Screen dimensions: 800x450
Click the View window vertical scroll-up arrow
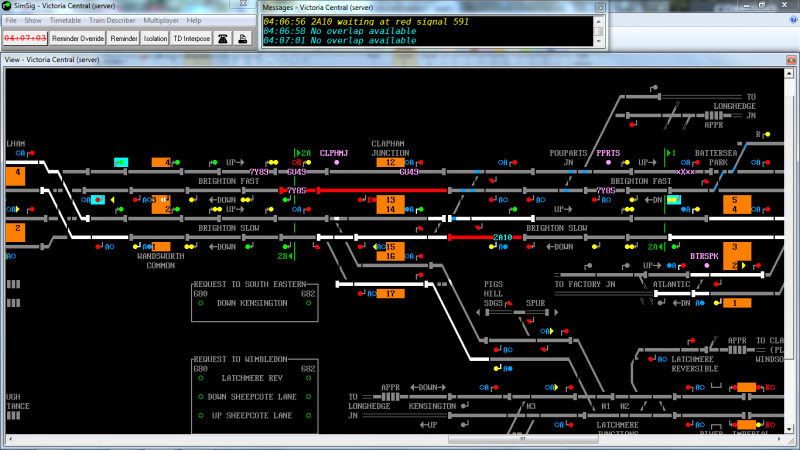(789, 73)
